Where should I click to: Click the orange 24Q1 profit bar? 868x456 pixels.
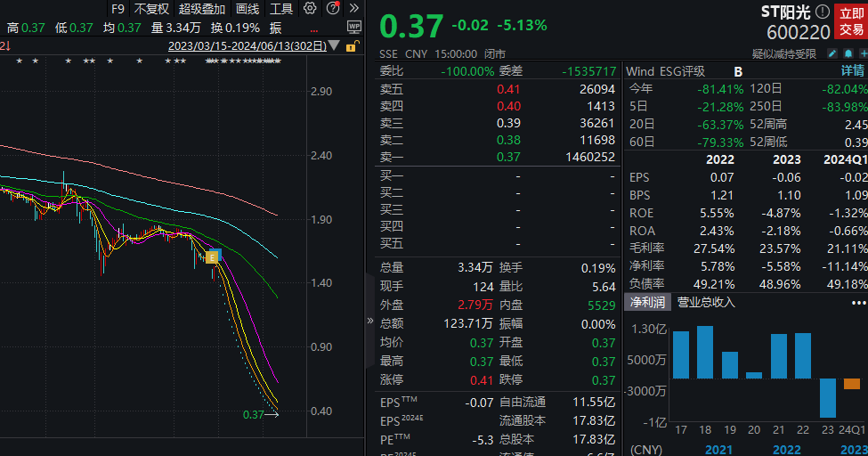852,384
